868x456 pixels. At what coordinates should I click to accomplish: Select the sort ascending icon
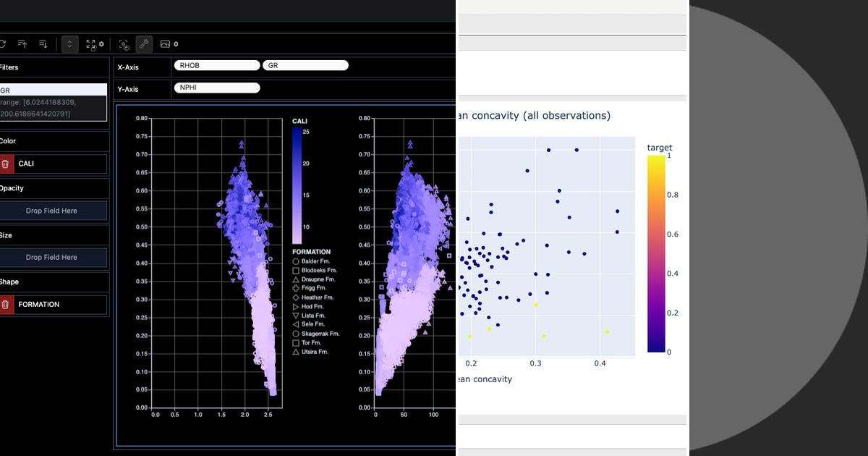(23, 43)
